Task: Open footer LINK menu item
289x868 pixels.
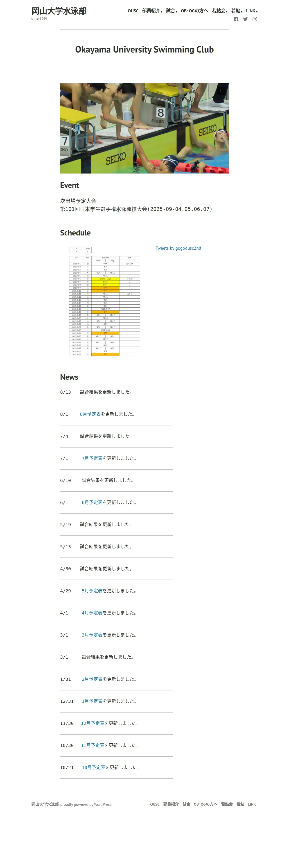Action: 252,804
